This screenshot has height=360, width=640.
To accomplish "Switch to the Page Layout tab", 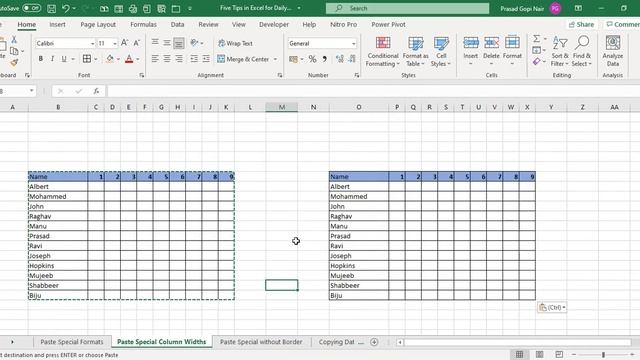I will tap(98, 24).
